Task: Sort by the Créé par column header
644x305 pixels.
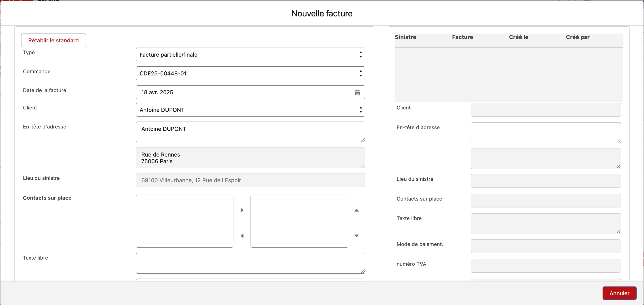Action: (x=578, y=37)
